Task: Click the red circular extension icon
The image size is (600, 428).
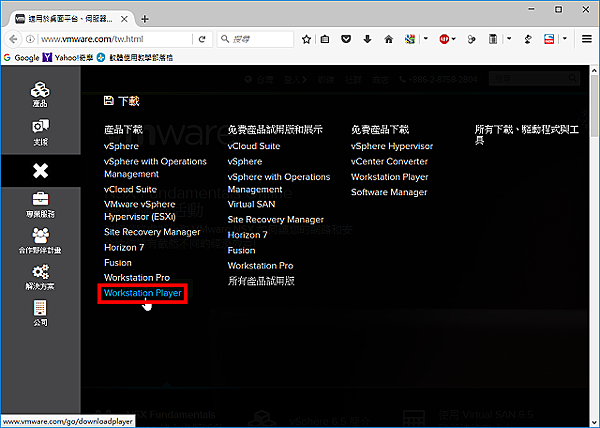Action: point(444,39)
